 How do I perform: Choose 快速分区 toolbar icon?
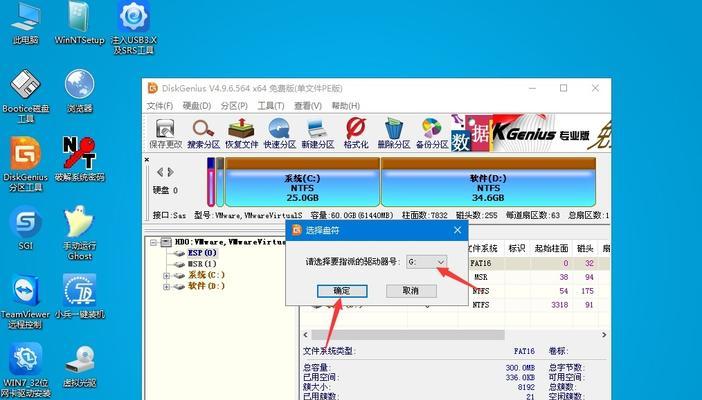coord(279,133)
